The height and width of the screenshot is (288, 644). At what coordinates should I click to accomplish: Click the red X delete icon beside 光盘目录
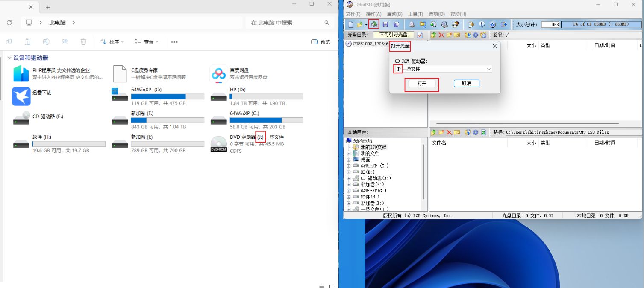pyautogui.click(x=441, y=35)
